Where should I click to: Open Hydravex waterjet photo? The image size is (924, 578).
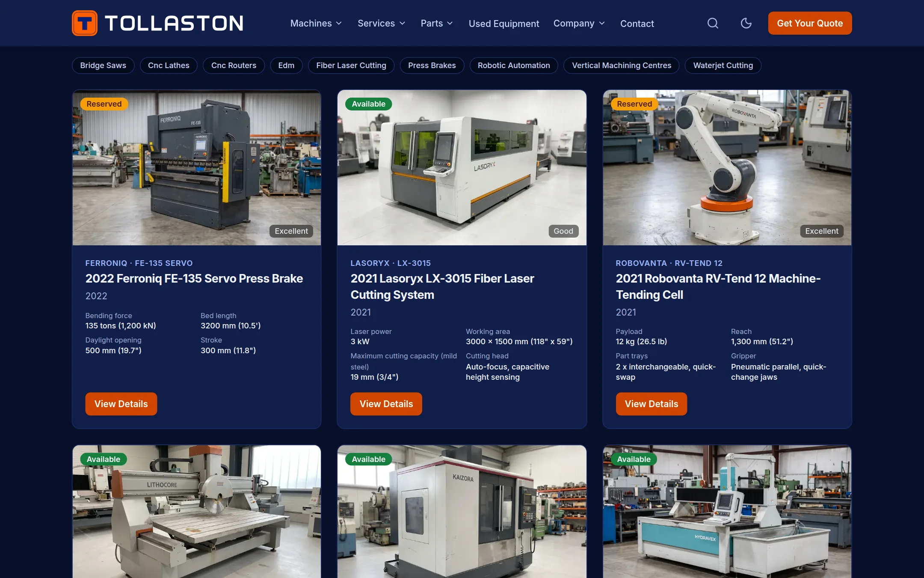[x=727, y=512]
